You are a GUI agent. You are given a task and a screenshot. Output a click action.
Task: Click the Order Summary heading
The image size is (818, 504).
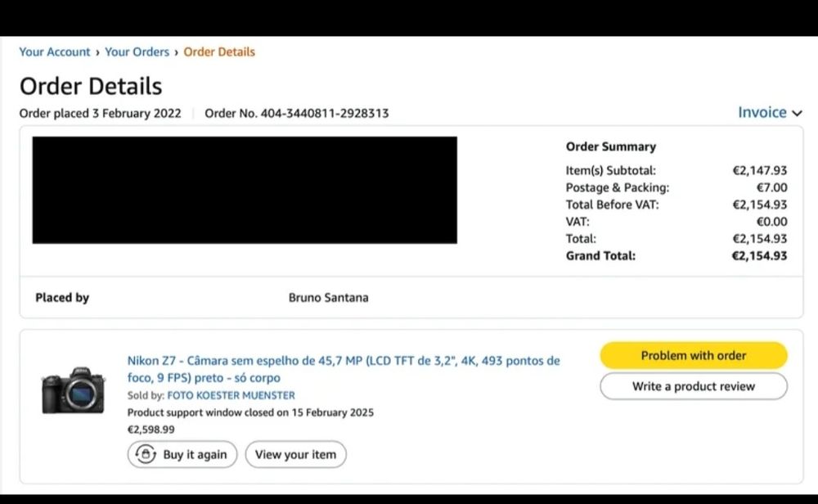point(611,147)
